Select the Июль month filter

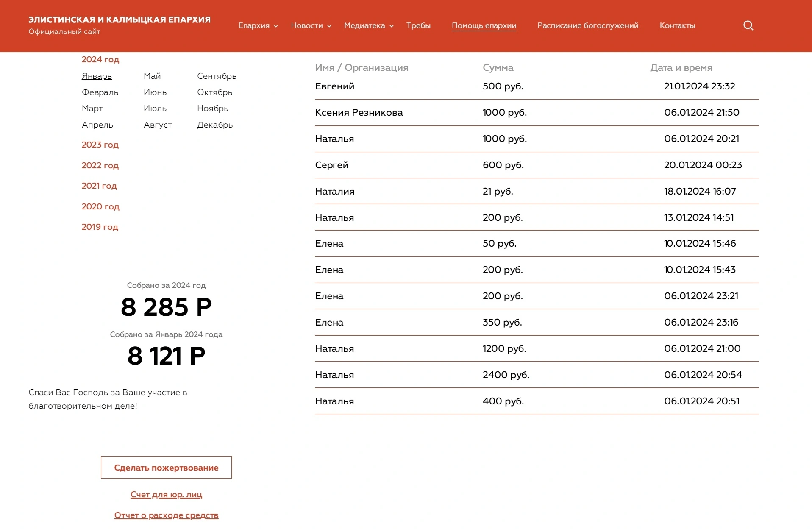(155, 108)
